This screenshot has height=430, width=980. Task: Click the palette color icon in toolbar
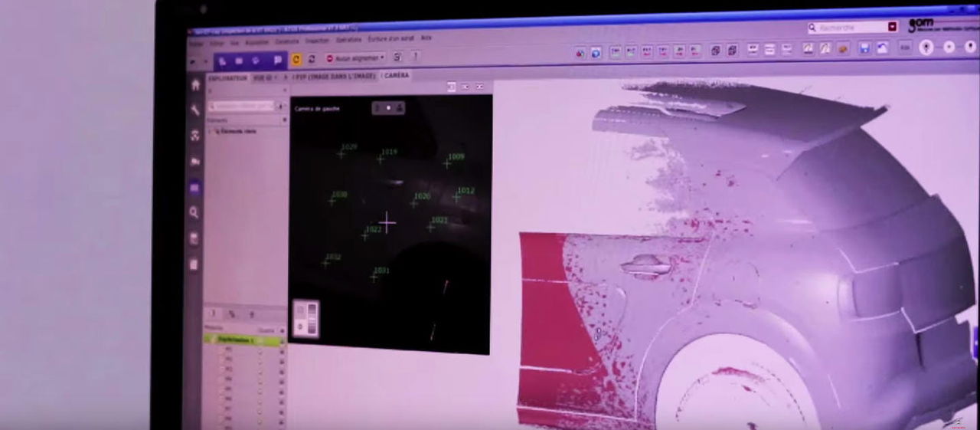843,48
